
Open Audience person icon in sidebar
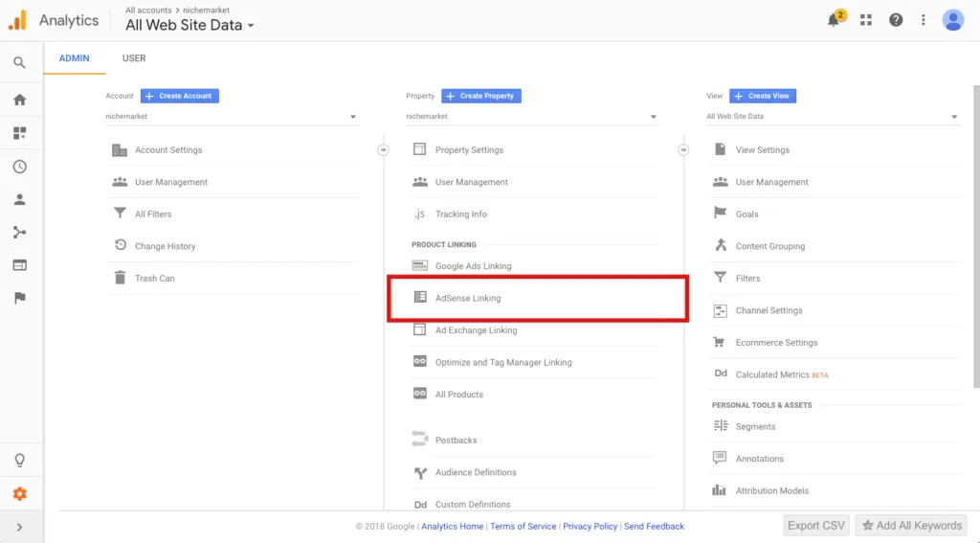(19, 199)
